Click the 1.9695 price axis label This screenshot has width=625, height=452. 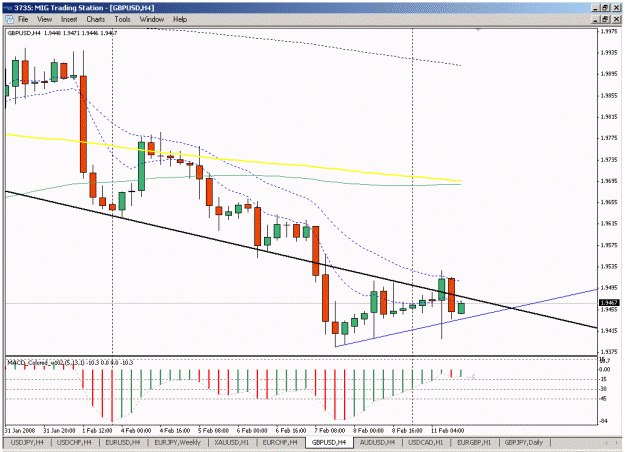609,181
